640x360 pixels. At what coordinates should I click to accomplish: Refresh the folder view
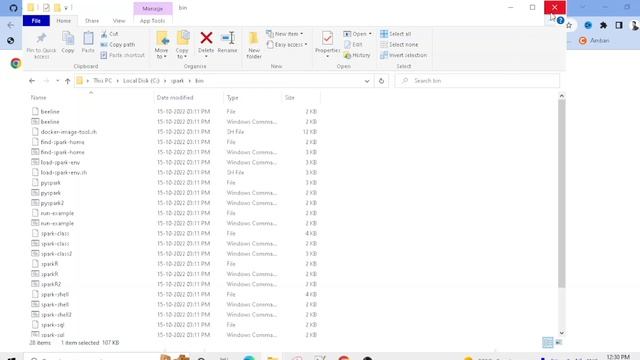[381, 81]
